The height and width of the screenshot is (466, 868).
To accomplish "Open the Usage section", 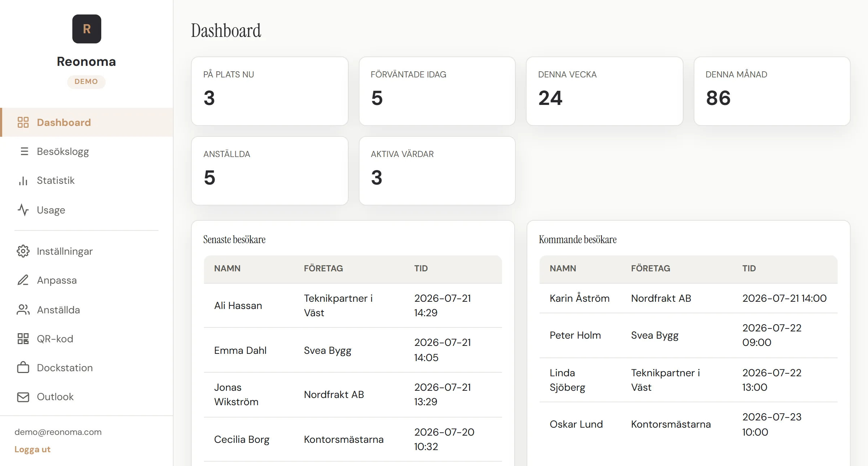I will point(87,210).
